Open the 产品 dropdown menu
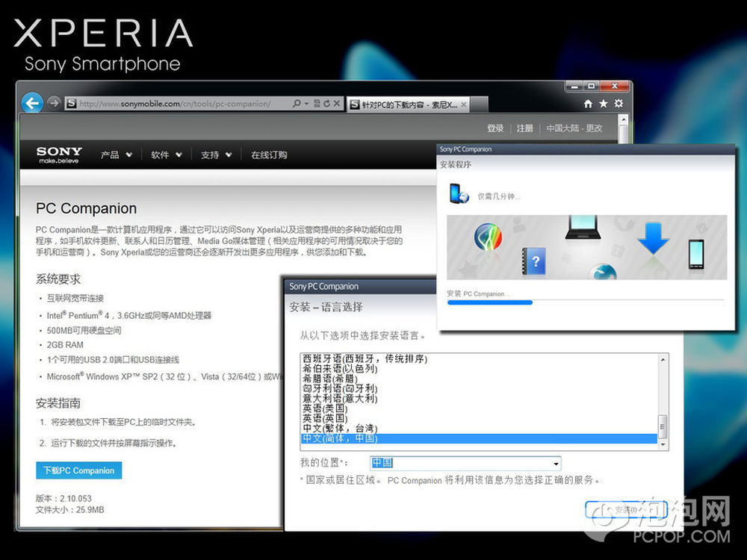747x560 pixels. coord(117,155)
